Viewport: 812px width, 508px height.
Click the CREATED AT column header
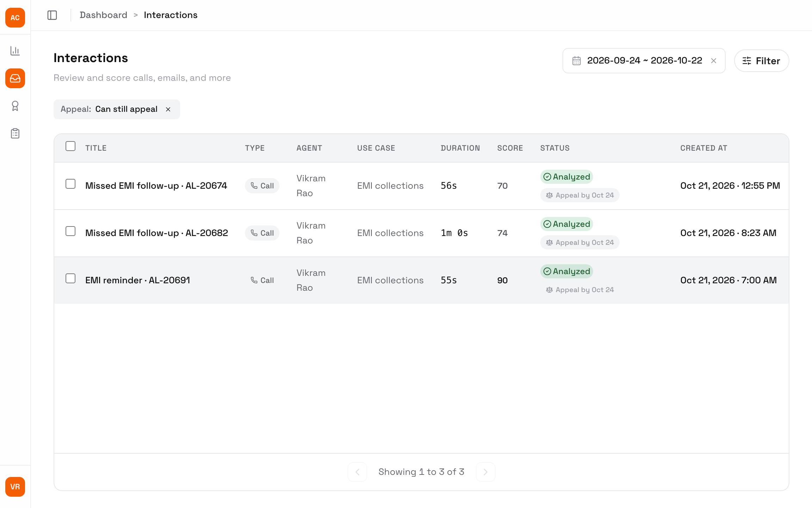(x=704, y=148)
